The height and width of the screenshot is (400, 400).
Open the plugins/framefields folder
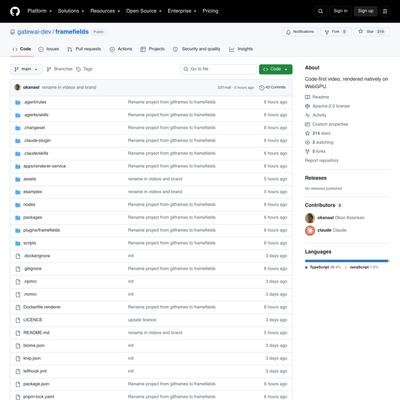[x=42, y=230]
